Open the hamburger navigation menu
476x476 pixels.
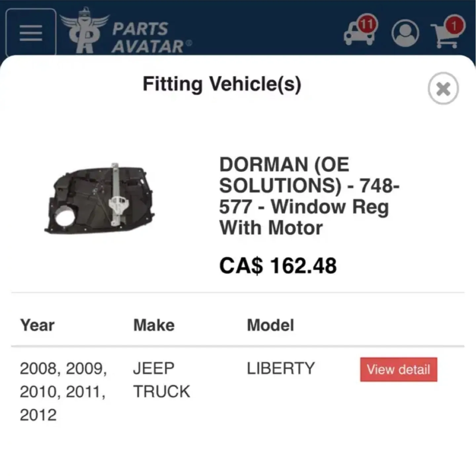pyautogui.click(x=31, y=32)
